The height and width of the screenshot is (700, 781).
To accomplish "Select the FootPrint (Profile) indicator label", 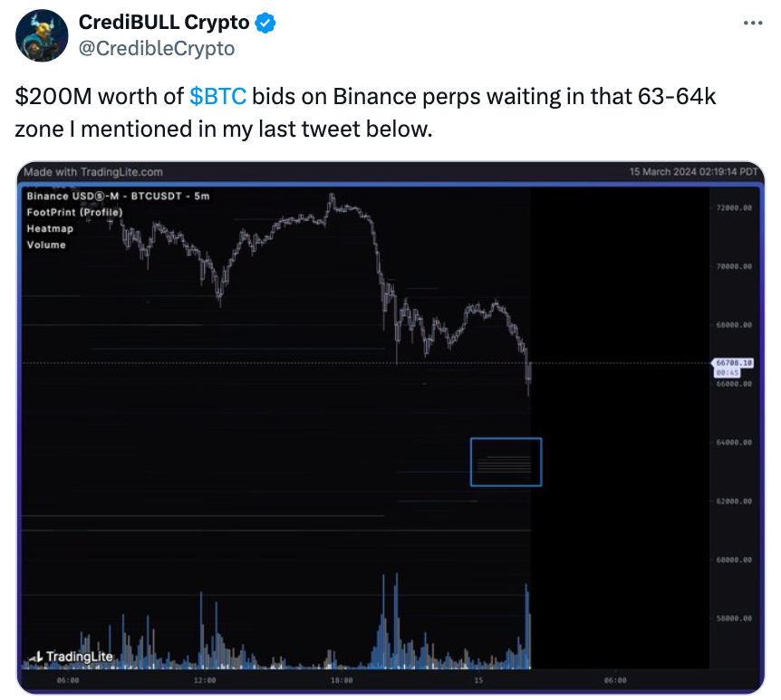I will point(74,212).
